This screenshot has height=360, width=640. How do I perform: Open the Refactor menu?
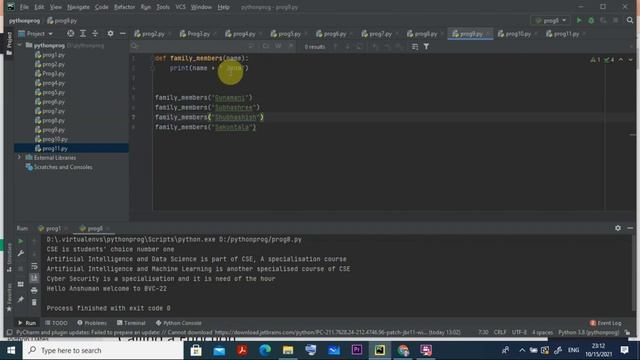click(x=124, y=7)
